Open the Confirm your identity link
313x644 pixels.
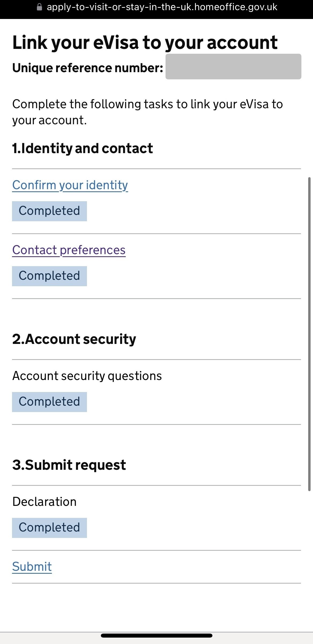pyautogui.click(x=70, y=185)
